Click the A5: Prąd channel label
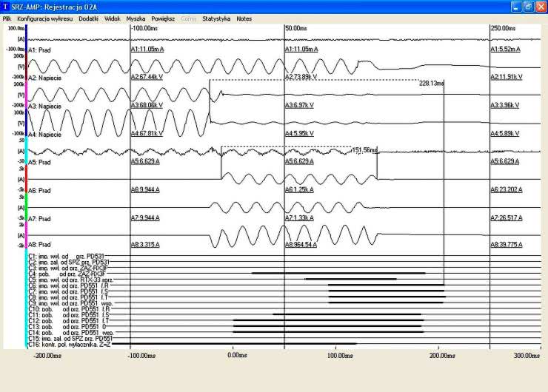This screenshot has width=548, height=392. click(x=39, y=162)
